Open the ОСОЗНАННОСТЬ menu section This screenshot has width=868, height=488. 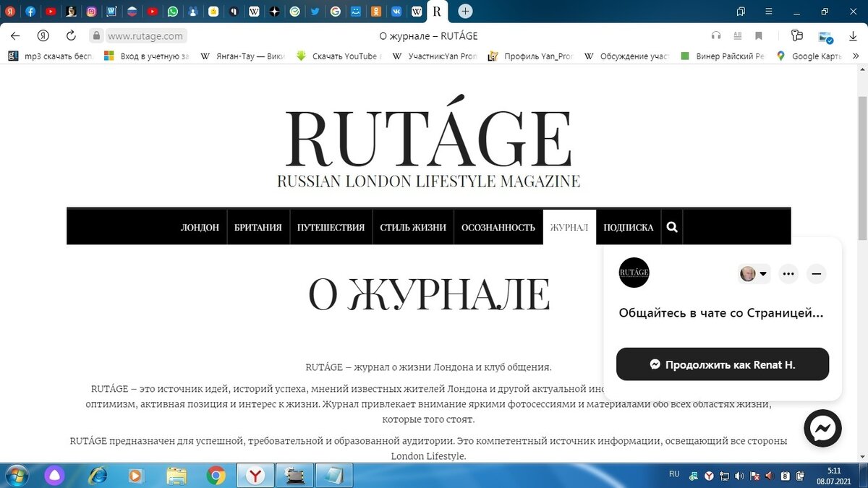point(498,227)
